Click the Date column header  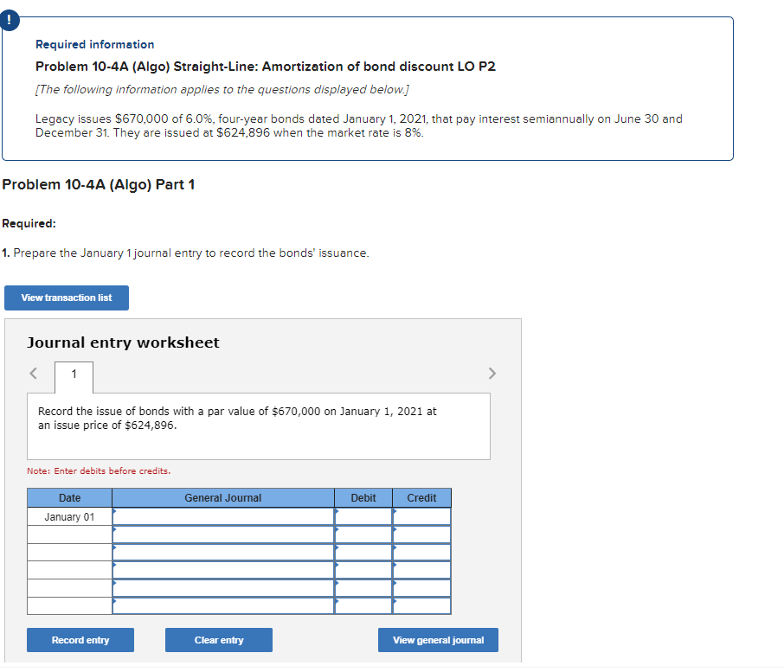tap(69, 497)
